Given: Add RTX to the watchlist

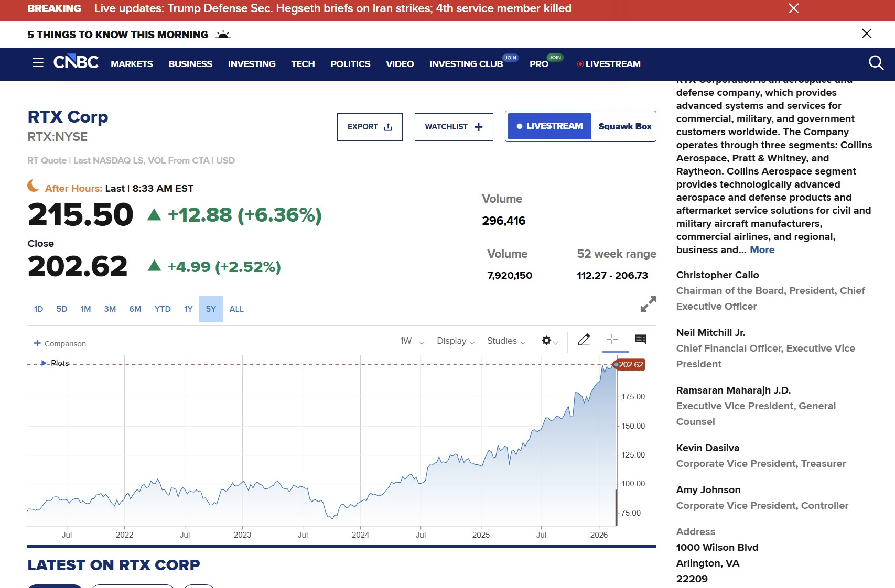Looking at the screenshot, I should tap(454, 127).
